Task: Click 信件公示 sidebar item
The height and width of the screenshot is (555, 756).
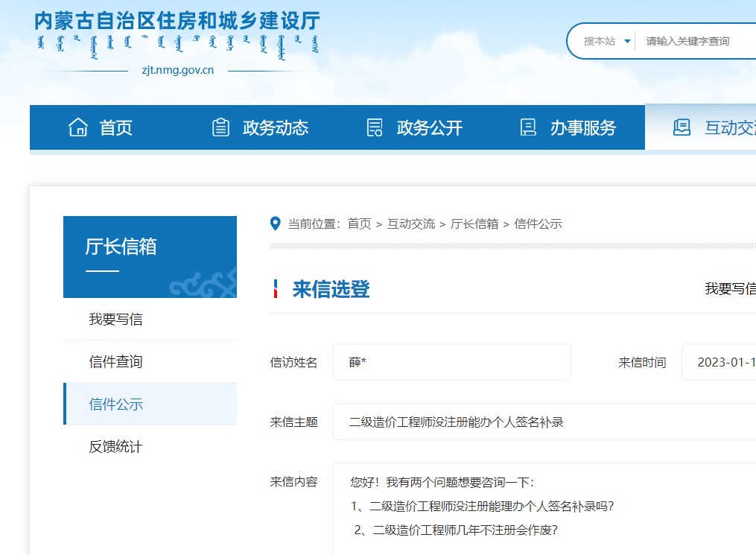Action: (115, 404)
